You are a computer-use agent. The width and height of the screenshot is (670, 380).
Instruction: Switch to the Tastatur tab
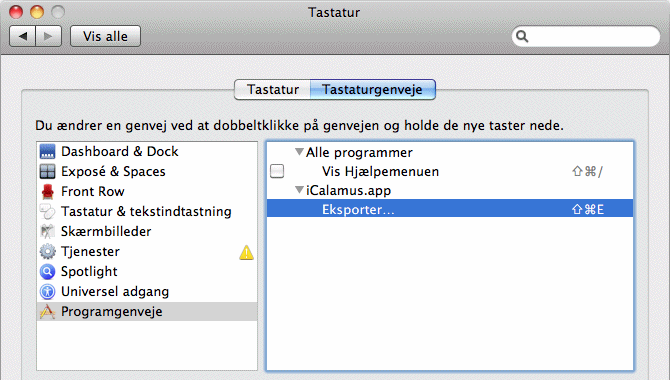coord(273,89)
